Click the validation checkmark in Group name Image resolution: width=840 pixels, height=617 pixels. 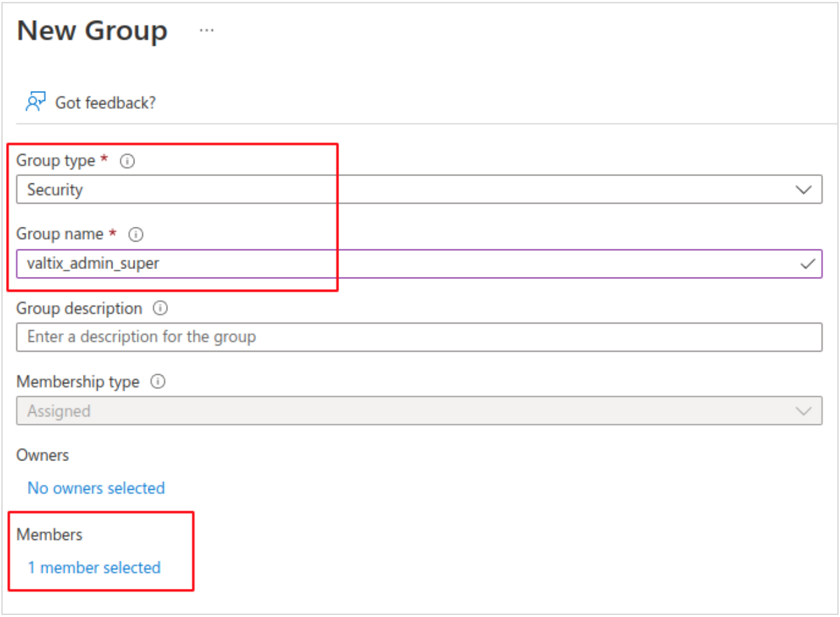click(807, 264)
